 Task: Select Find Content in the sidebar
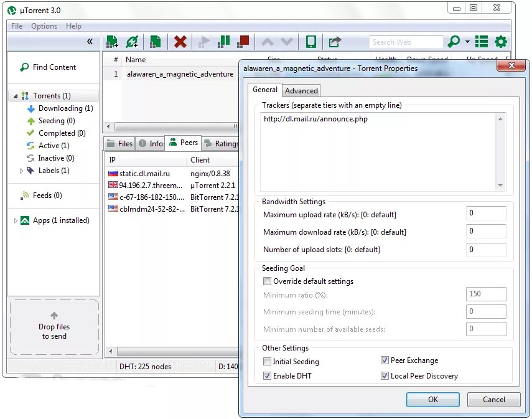[48, 67]
